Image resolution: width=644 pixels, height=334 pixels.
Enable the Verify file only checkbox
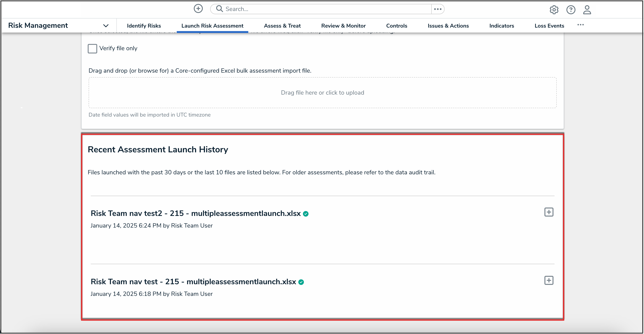pyautogui.click(x=92, y=48)
